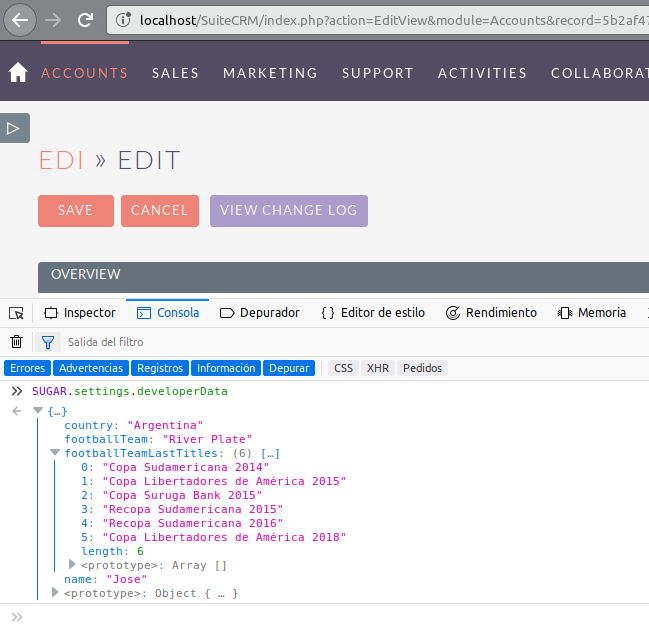Open the Editor de estilo tab
Screen dimensions: 649x644
373,313
